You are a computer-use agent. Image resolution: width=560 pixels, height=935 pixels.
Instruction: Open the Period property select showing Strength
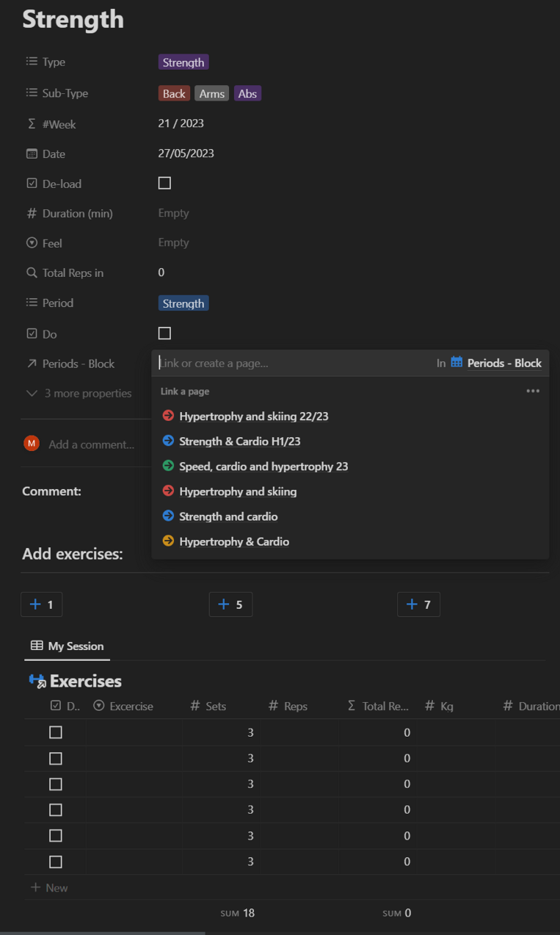click(x=183, y=303)
